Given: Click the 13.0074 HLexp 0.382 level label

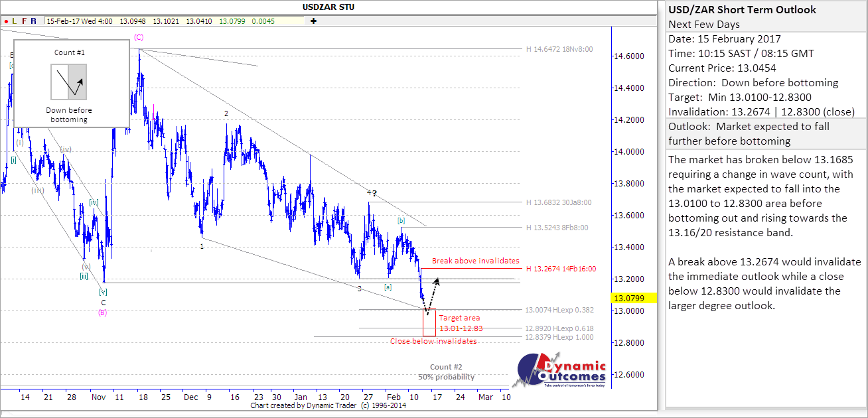Looking at the screenshot, I should [559, 311].
